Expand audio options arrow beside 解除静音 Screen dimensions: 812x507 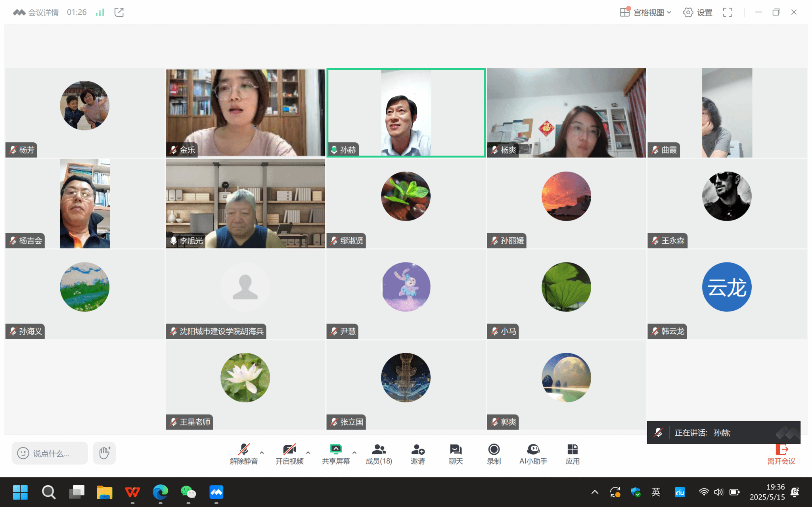[262, 452]
